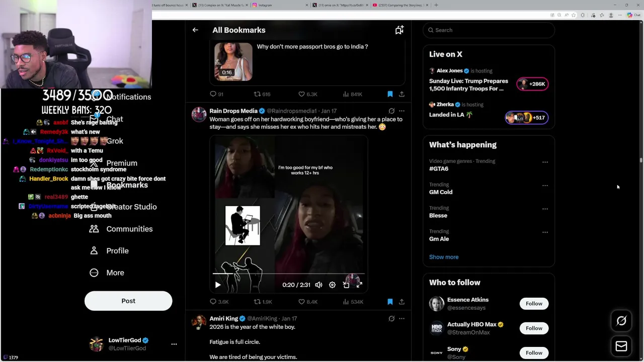This screenshot has height=362, width=644.
Task: Remove bookmark on the passport bros post
Action: coord(390,94)
